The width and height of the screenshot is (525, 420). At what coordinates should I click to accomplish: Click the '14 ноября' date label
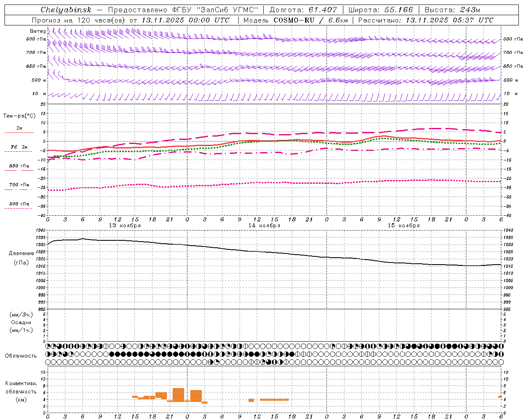click(264, 226)
